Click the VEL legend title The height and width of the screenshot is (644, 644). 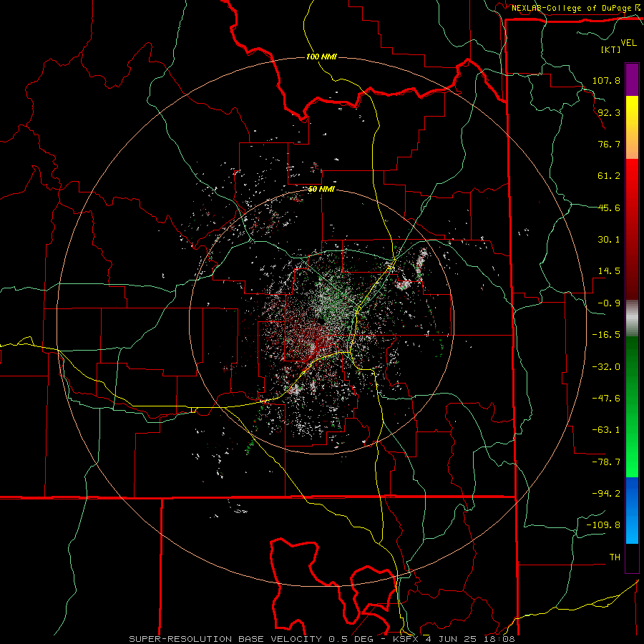(628, 43)
